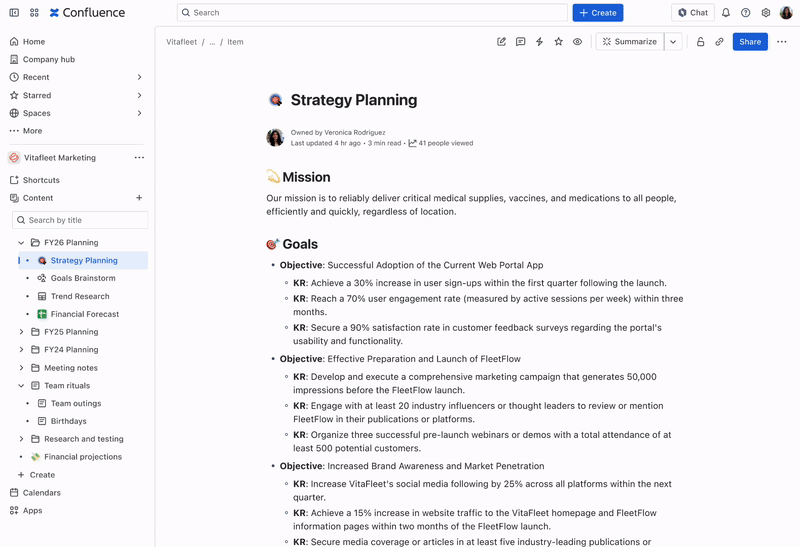800x547 pixels.
Task: Toggle watching this page with eye icon
Action: coord(577,42)
